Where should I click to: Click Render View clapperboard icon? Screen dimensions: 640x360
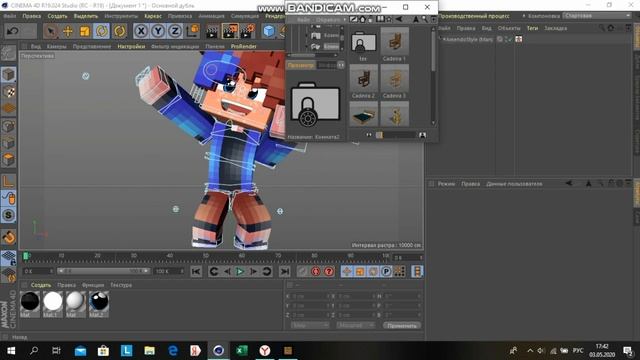click(212, 31)
